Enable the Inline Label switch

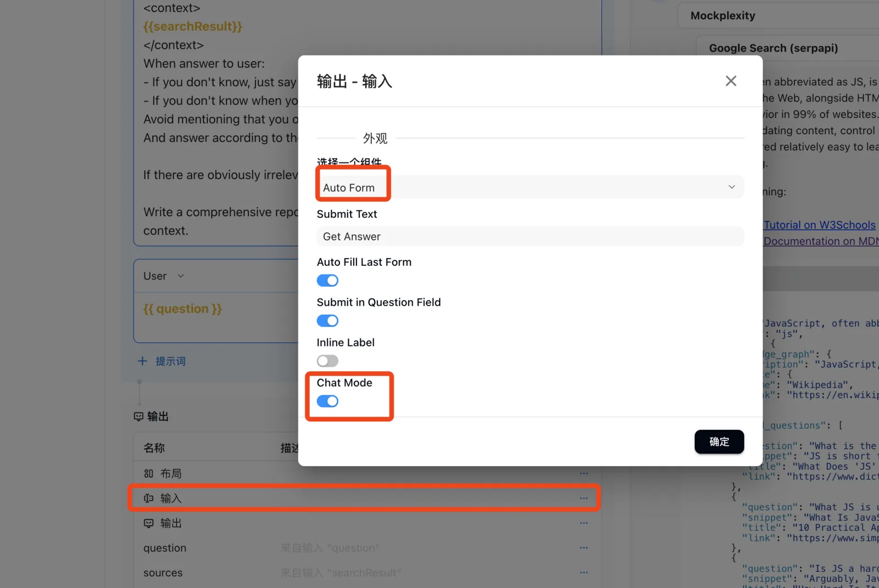[x=327, y=361]
